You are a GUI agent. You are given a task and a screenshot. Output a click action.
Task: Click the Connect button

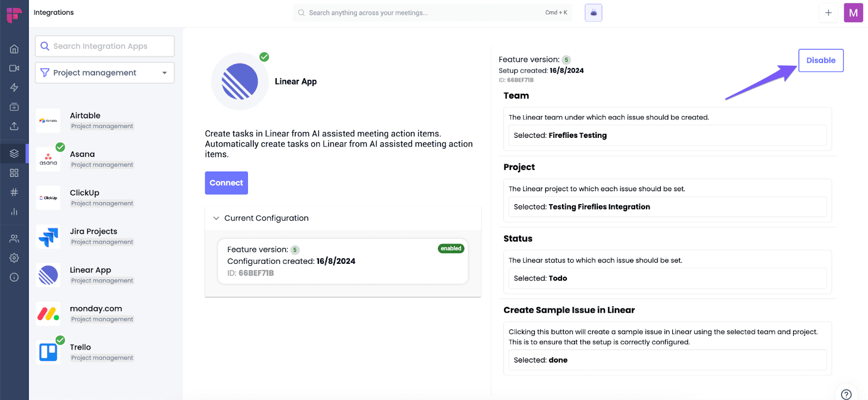[226, 183]
